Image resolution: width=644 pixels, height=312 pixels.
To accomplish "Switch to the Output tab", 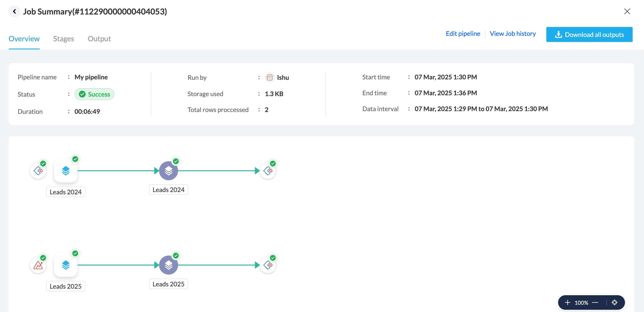I will (99, 39).
